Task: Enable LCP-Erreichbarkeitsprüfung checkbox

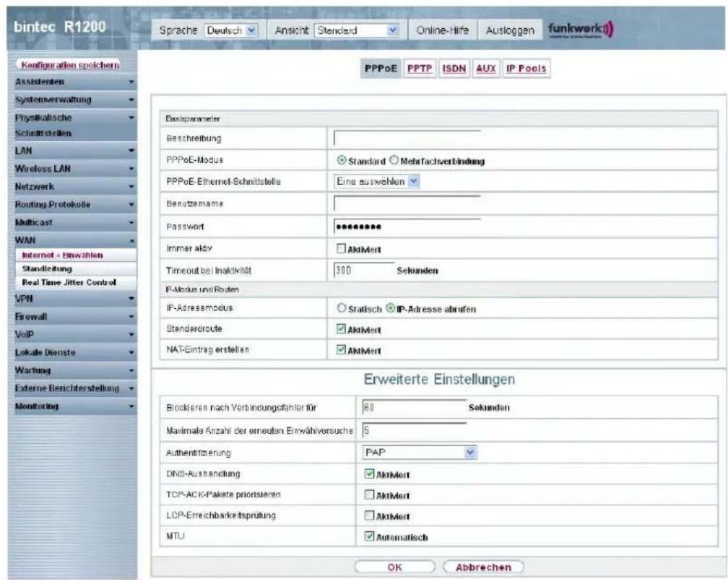Action: coord(369,515)
